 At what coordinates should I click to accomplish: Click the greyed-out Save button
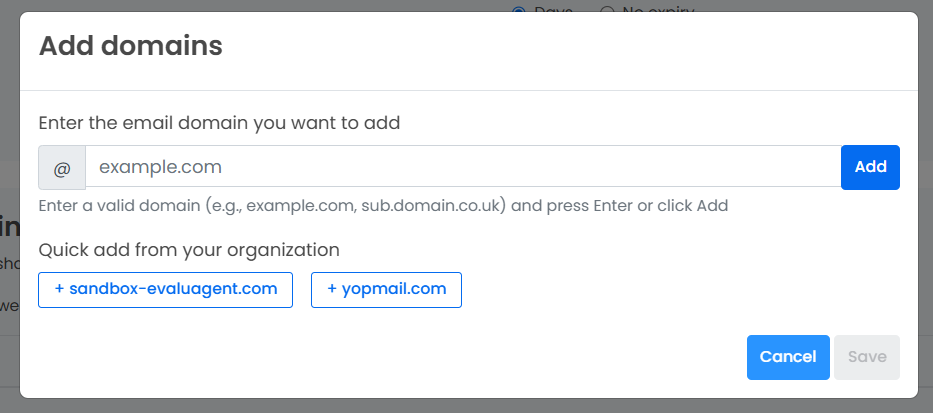(867, 357)
